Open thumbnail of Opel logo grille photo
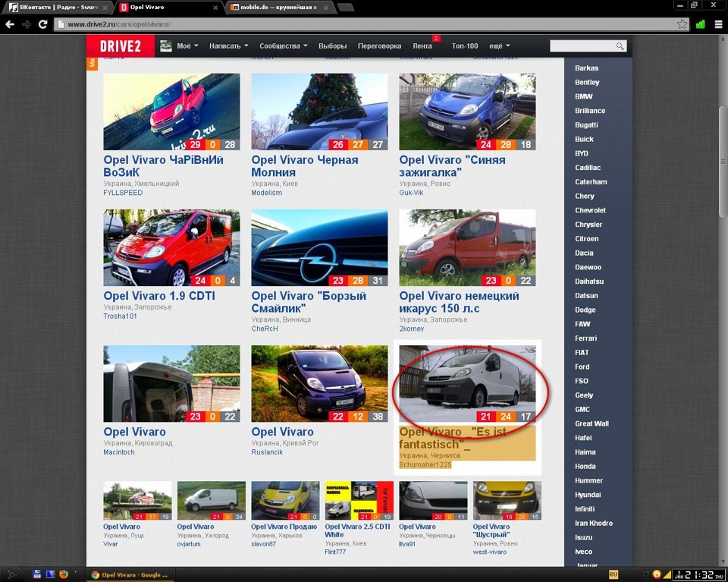 [319, 247]
